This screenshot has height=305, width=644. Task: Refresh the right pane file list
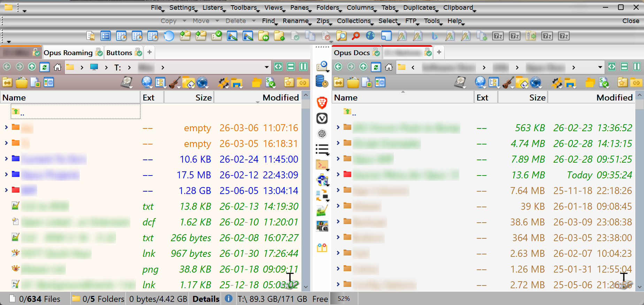tap(376, 67)
